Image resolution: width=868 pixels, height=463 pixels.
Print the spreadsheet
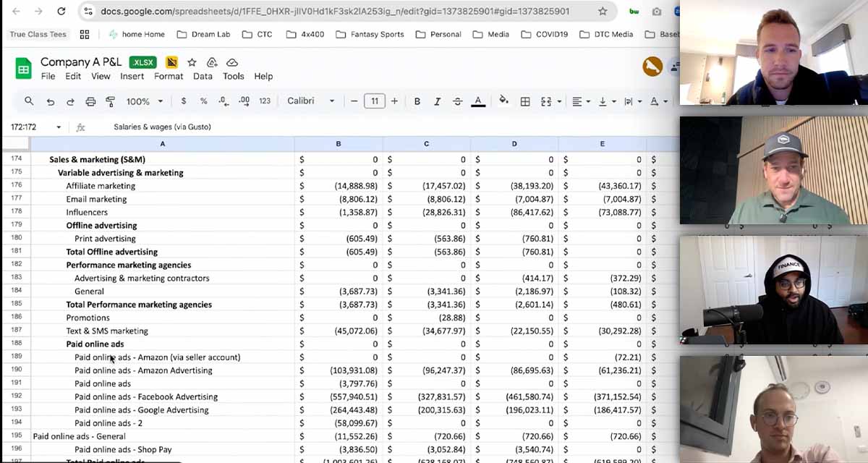pyautogui.click(x=90, y=101)
